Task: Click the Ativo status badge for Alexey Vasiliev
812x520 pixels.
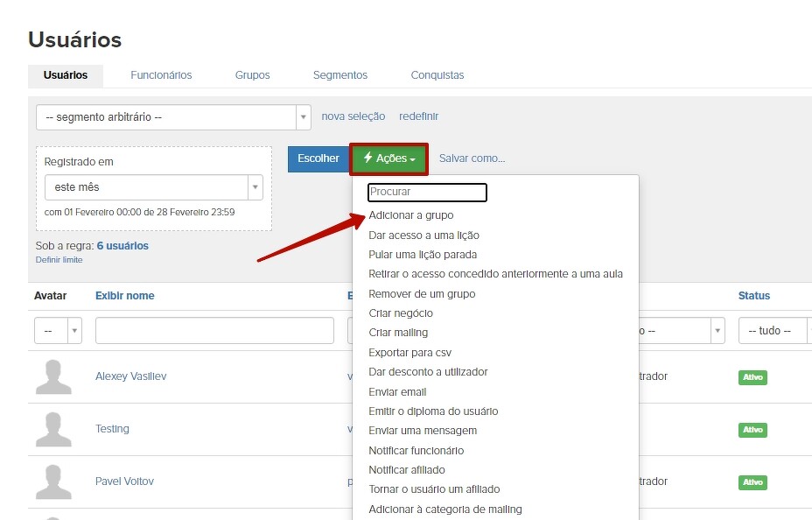Action: 752,377
